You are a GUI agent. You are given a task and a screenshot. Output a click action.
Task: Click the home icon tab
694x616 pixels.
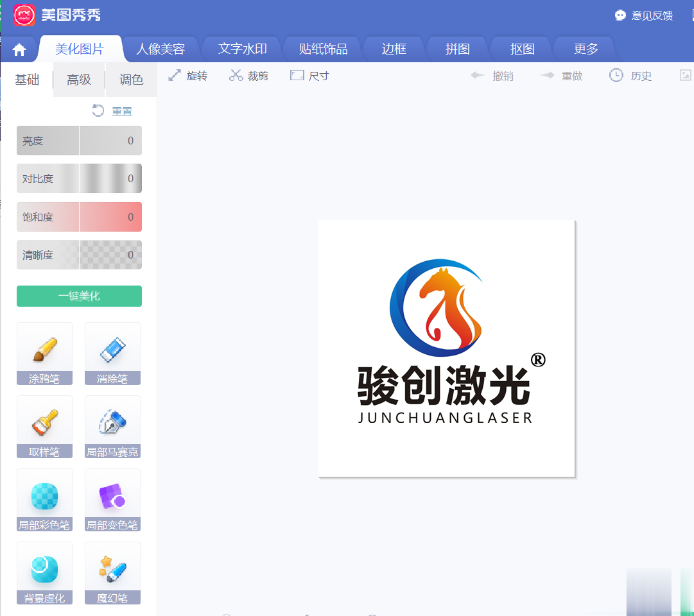(19, 49)
